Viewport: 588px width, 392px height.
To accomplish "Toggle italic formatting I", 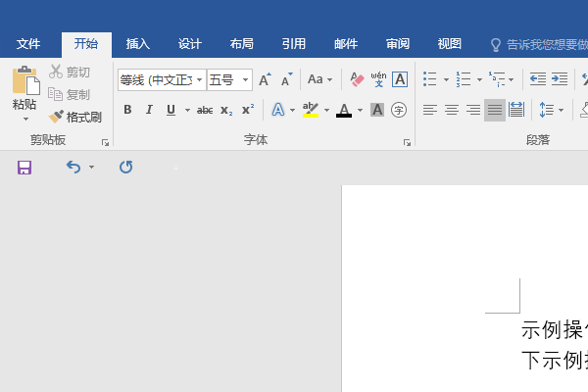I will point(149,110).
